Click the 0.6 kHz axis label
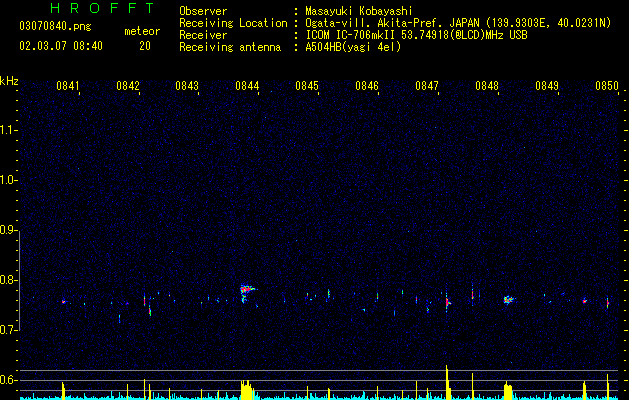 (9, 380)
